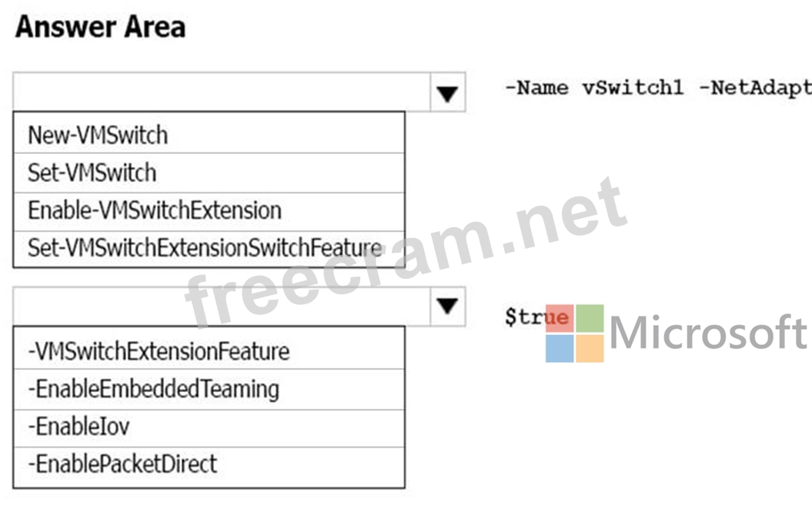Select Set-VMSwitchExtensionSwitchFeature entry
Image resolution: width=812 pixels, height=513 pixels.
(x=209, y=248)
